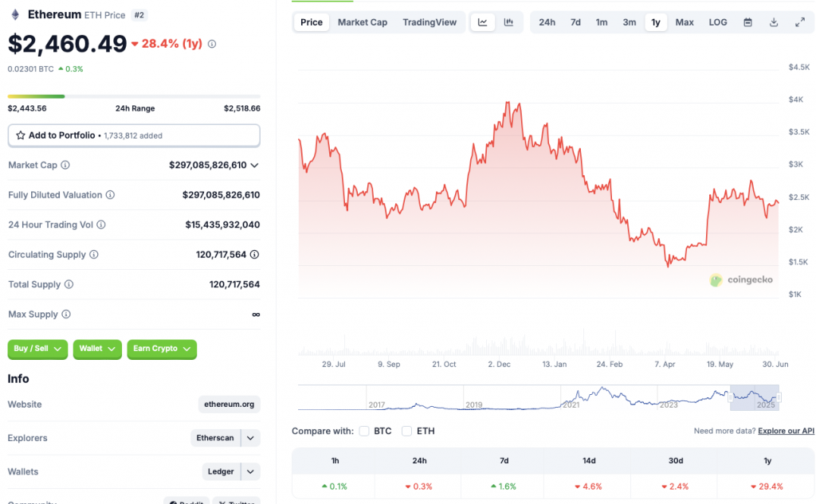Click the 4.6% value in 14d column
This screenshot has width=816, height=504.
coord(589,486)
